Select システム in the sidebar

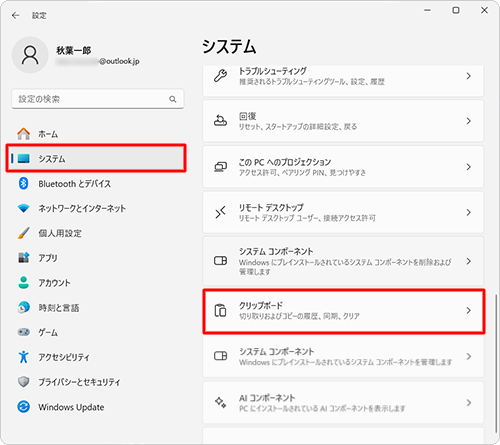96,159
